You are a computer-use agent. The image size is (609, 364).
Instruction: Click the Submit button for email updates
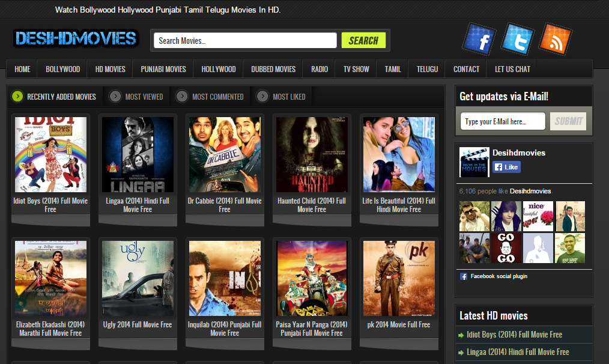(x=568, y=121)
